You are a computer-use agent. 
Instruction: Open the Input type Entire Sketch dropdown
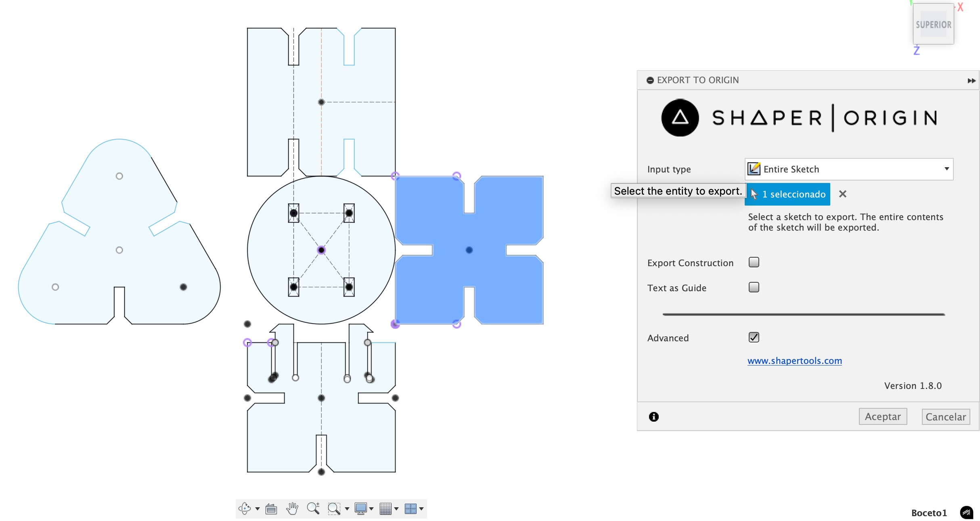click(849, 169)
